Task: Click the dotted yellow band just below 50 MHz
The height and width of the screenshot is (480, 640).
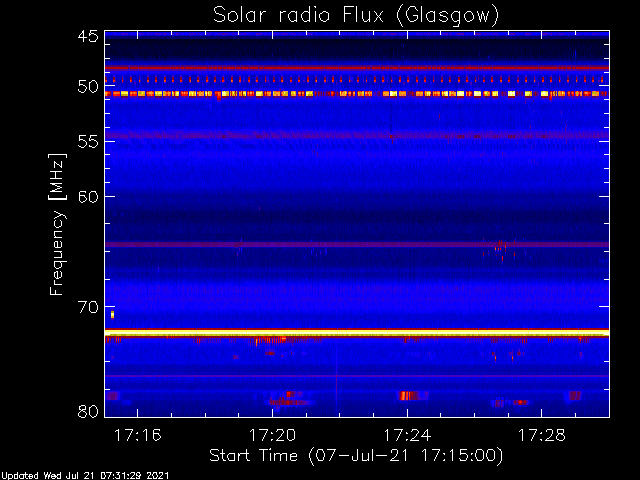Action: tap(357, 94)
